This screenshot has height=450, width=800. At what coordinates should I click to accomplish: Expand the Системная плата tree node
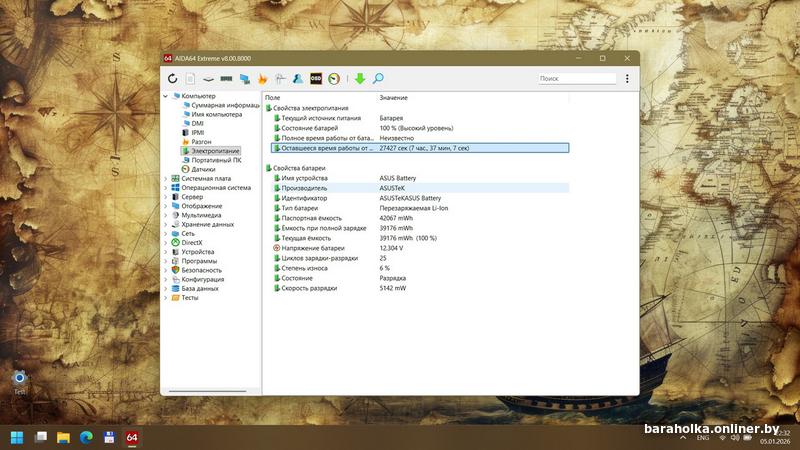[166, 179]
